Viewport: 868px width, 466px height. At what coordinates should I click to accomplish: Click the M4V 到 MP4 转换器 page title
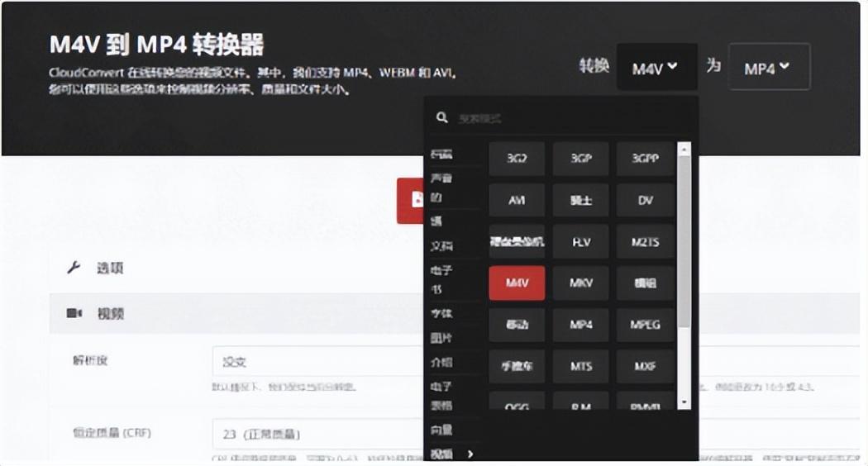point(157,45)
